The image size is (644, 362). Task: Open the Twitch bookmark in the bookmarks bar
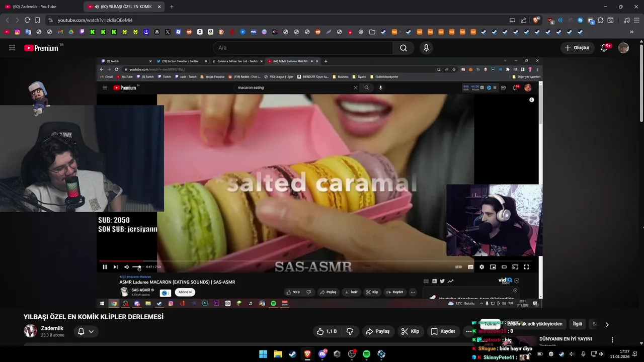click(x=82, y=32)
